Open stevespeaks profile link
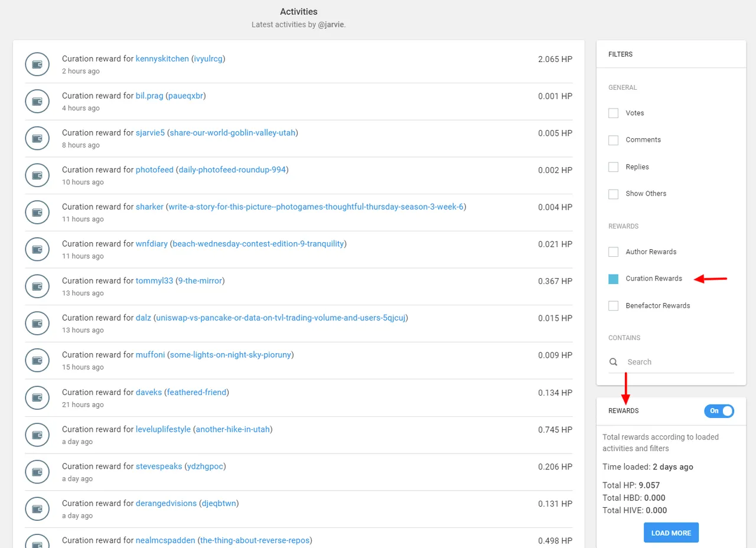This screenshot has height=548, width=756. [159, 466]
